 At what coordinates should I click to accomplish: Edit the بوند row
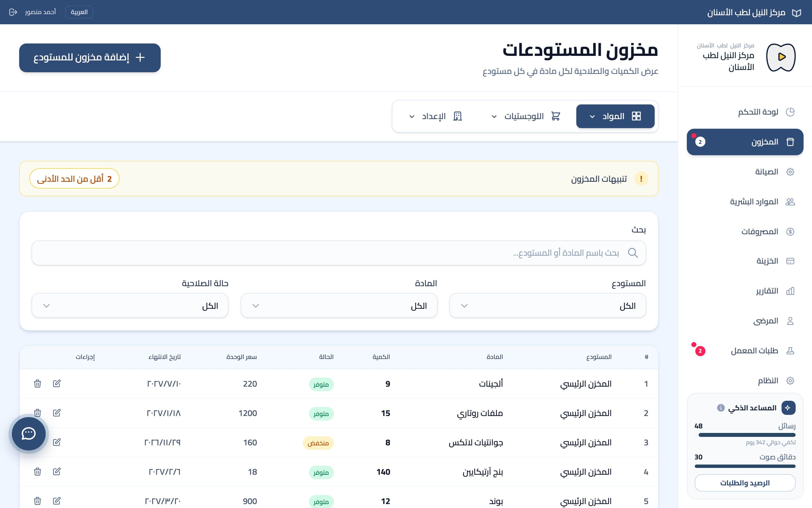[57, 501]
